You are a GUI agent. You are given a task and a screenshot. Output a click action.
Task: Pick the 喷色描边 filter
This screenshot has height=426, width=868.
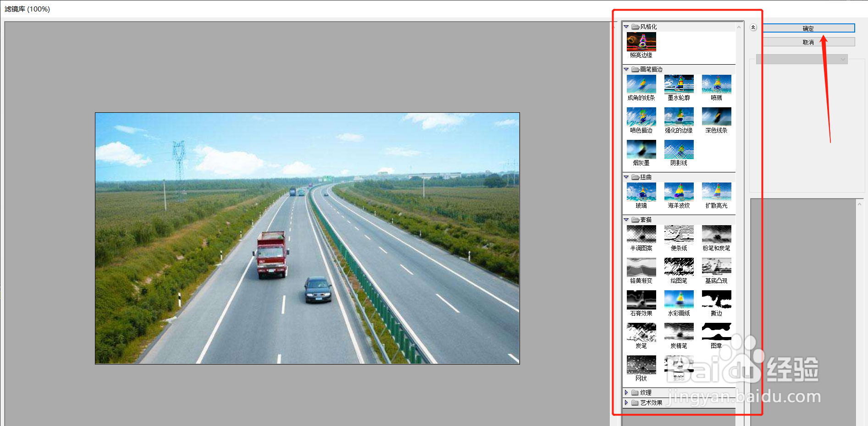point(641,117)
